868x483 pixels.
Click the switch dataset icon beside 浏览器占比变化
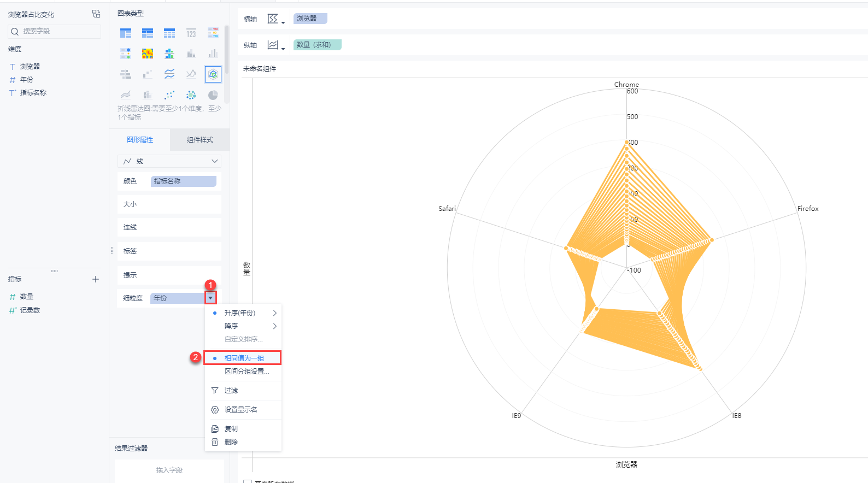point(96,14)
